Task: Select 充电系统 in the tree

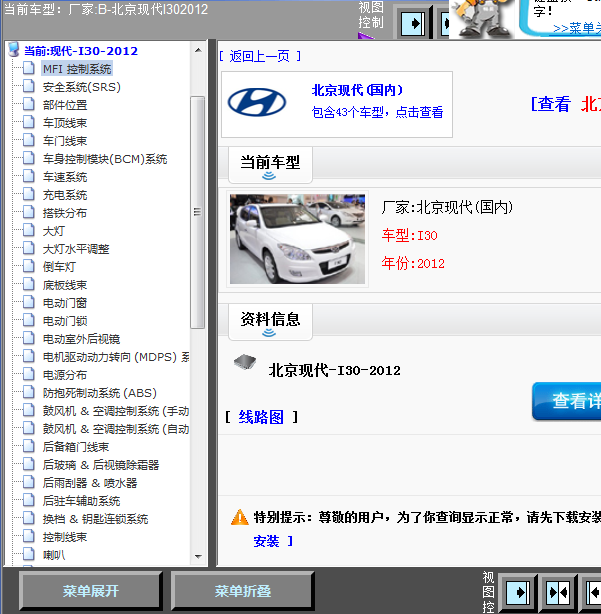Action: [65, 195]
